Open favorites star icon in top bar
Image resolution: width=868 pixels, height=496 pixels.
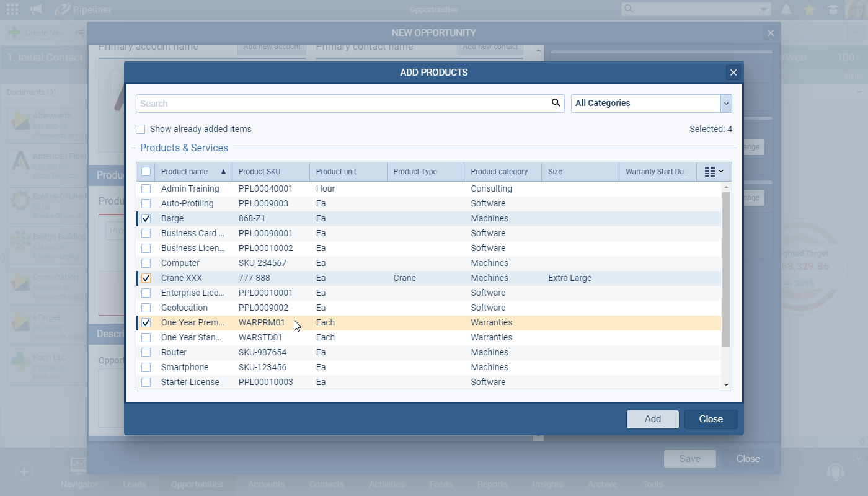click(810, 9)
